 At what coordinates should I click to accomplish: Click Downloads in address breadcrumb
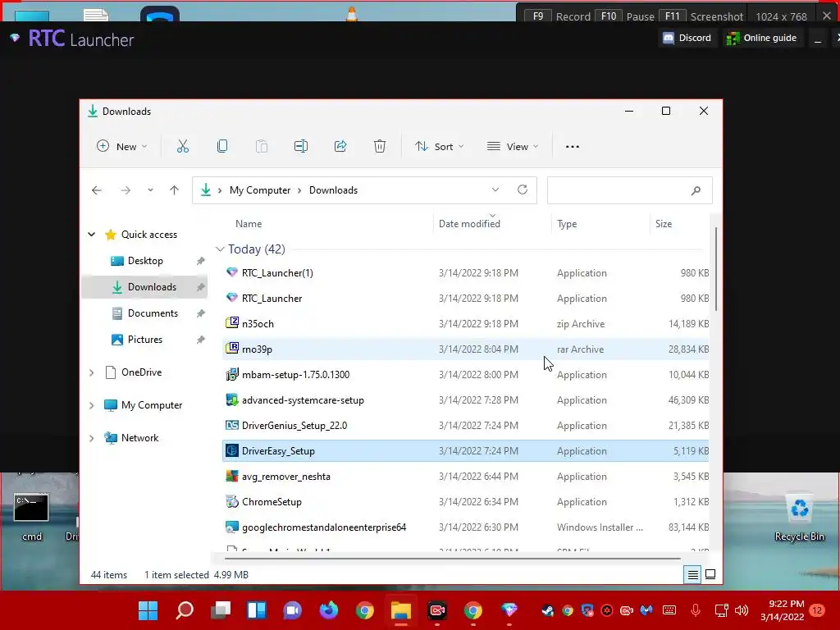[333, 190]
